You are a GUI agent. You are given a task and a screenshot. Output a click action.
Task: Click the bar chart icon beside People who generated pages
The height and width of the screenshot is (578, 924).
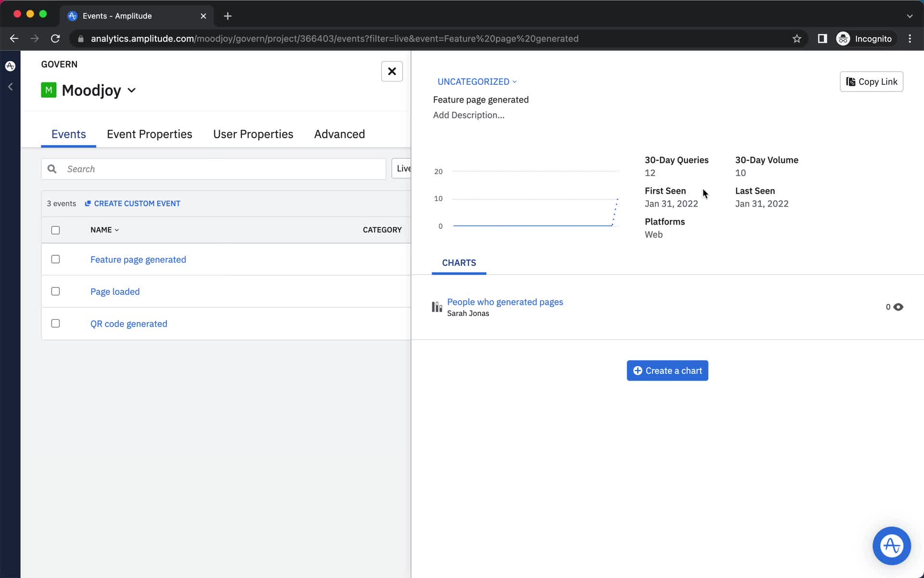(437, 307)
